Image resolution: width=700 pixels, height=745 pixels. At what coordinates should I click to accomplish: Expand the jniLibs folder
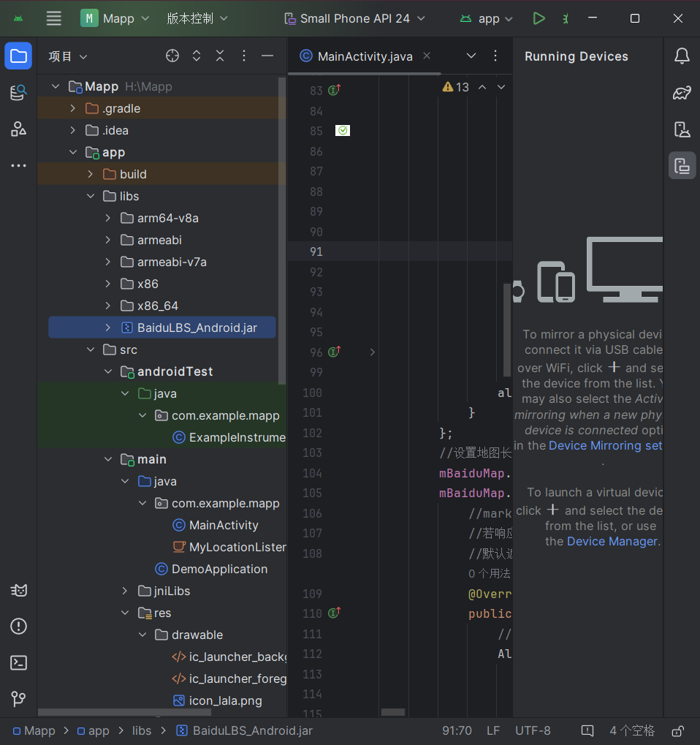point(125,591)
